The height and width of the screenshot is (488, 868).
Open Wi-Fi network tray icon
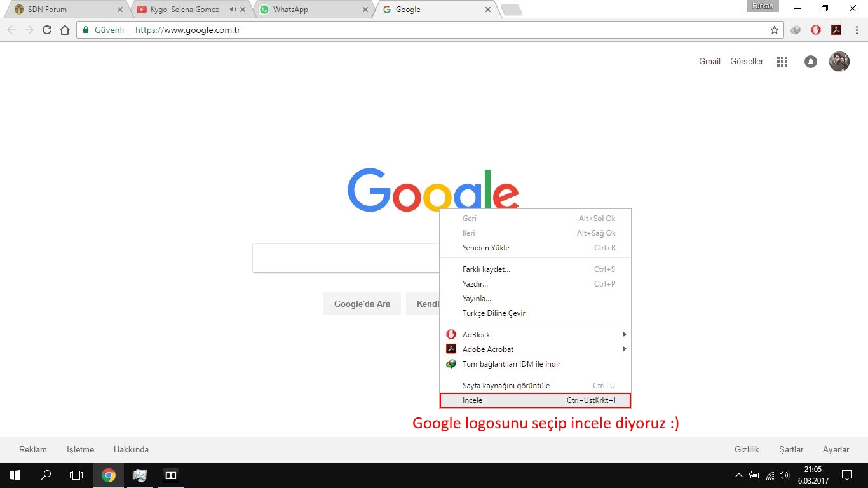[x=770, y=475]
